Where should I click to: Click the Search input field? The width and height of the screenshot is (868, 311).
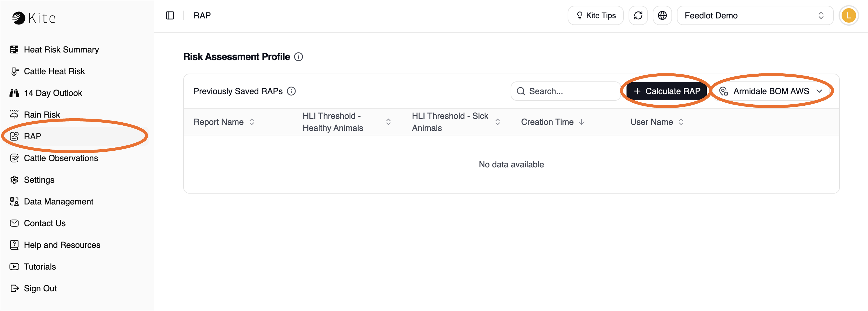pyautogui.click(x=565, y=91)
